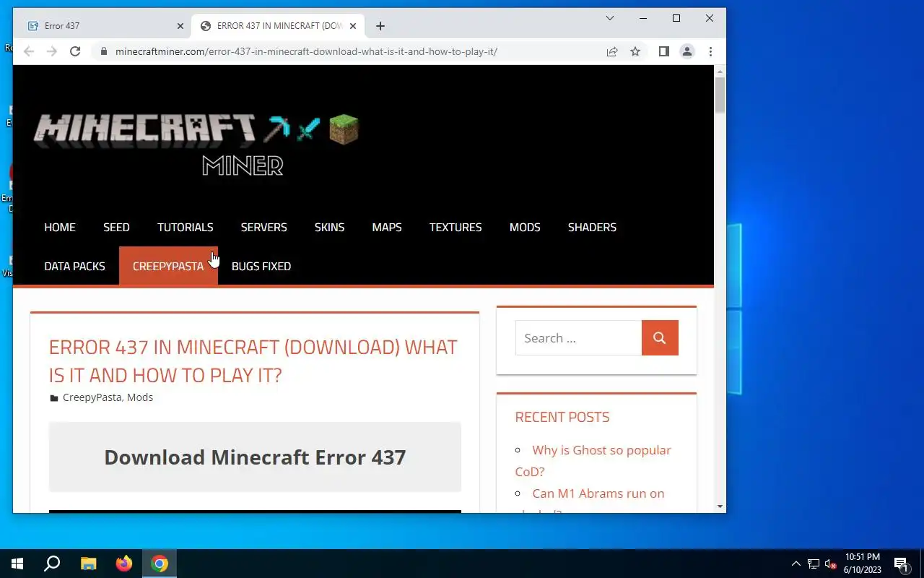Open the Chrome side panel icon
Viewport: 924px width, 578px height.
click(x=664, y=51)
